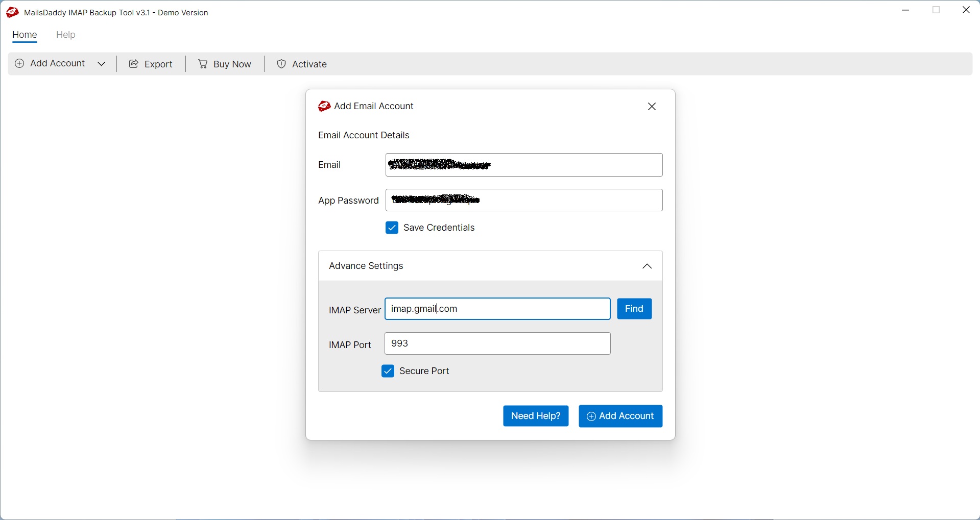Click the Export toolbar button
This screenshot has width=980, height=520.
[x=151, y=64]
